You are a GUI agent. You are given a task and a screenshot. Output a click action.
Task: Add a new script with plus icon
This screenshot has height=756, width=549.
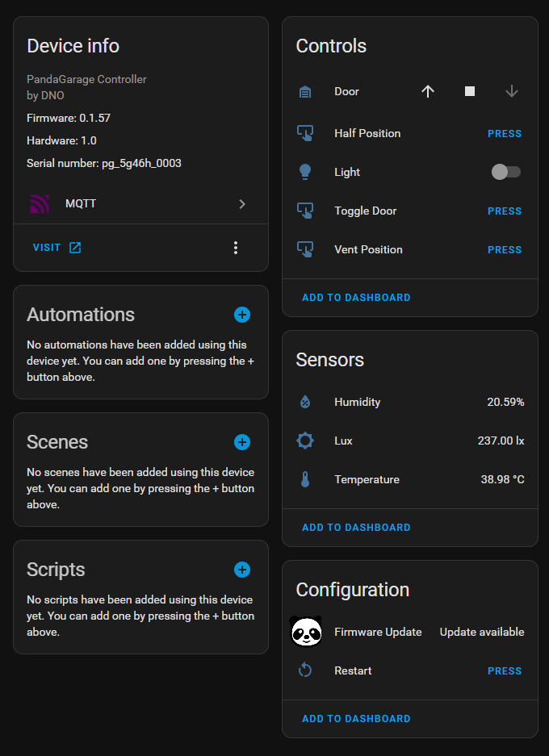[x=241, y=570]
